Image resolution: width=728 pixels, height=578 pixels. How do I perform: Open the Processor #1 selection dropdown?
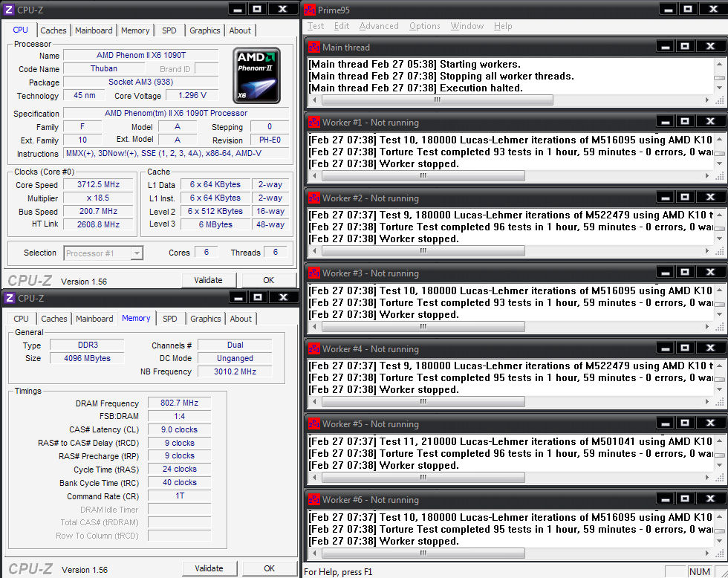point(137,253)
